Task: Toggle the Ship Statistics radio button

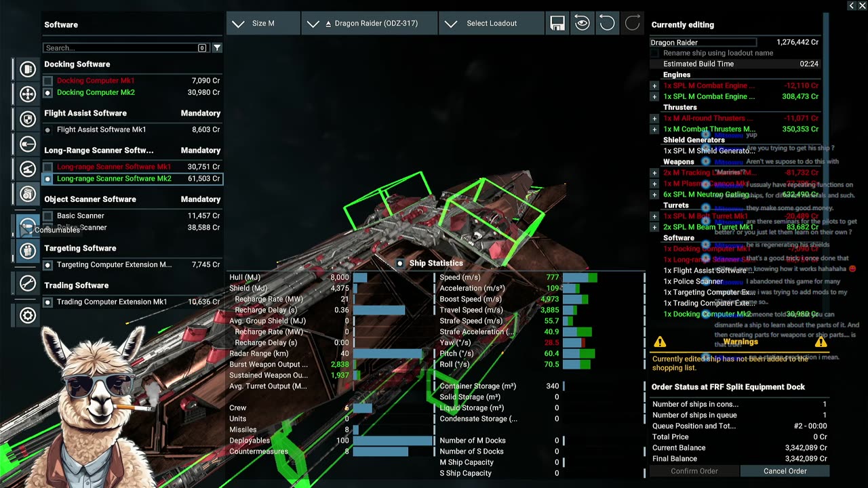Action: click(x=400, y=263)
